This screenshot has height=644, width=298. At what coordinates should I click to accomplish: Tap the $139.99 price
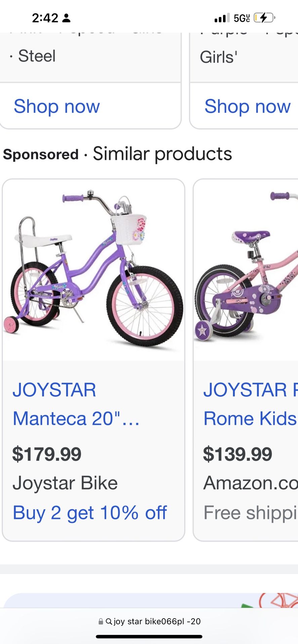pyautogui.click(x=238, y=454)
